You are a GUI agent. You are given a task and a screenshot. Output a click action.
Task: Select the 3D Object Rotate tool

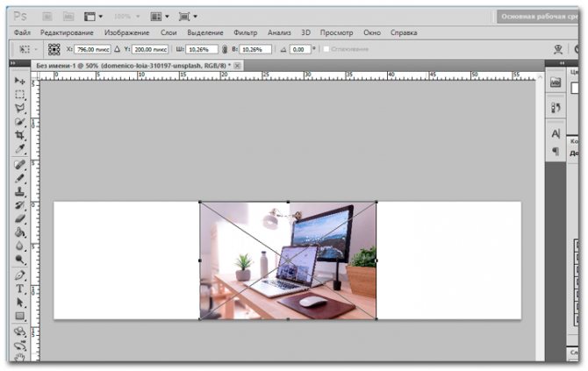[x=19, y=332]
